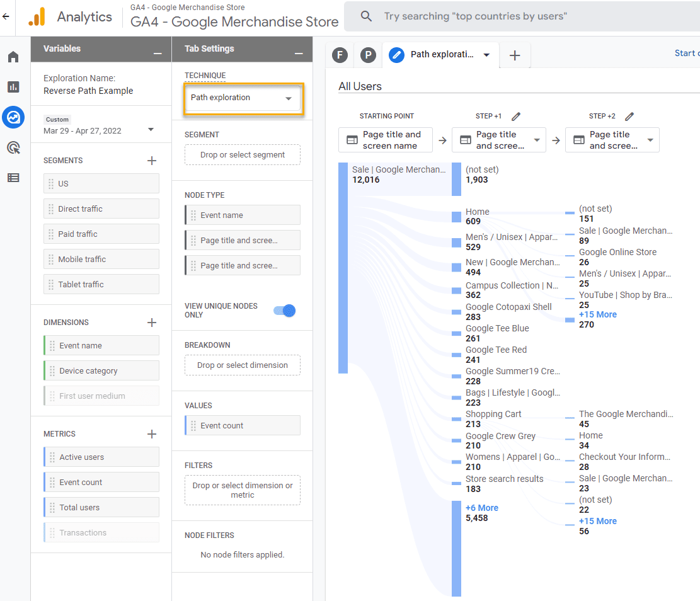Add a new metric with plus

pos(152,434)
